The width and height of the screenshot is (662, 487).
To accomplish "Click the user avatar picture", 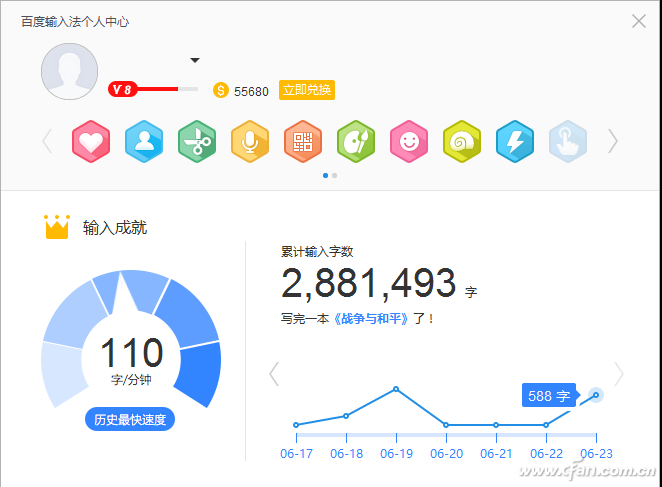I will pos(69,71).
